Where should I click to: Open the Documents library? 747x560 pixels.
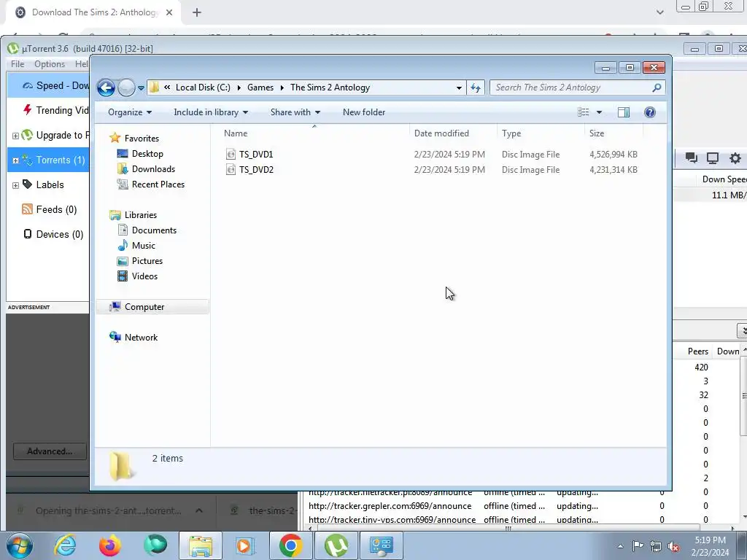pyautogui.click(x=154, y=230)
